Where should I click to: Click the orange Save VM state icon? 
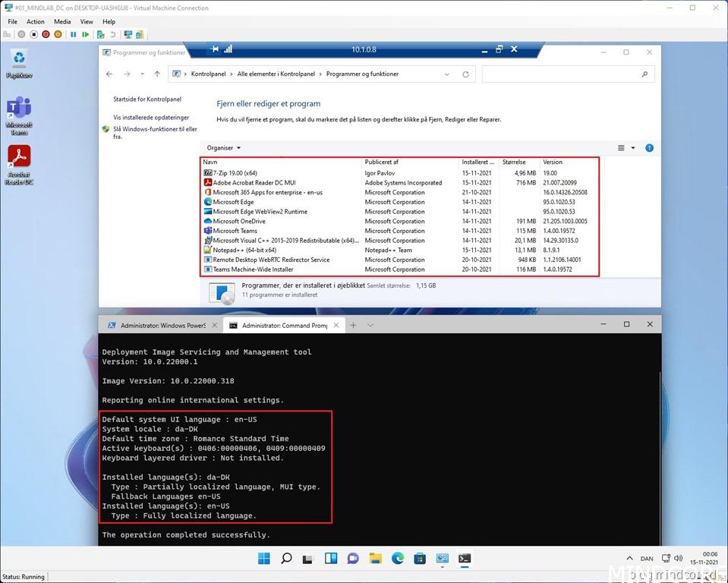(x=59, y=34)
